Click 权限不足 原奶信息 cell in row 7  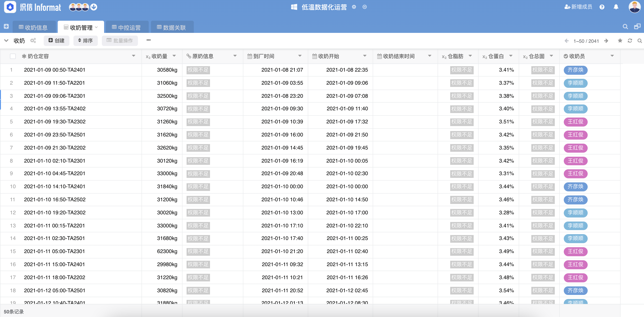click(x=198, y=148)
